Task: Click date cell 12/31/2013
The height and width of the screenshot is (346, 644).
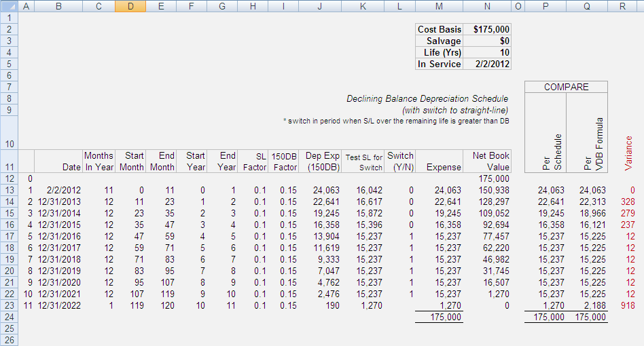Action: click(59, 201)
